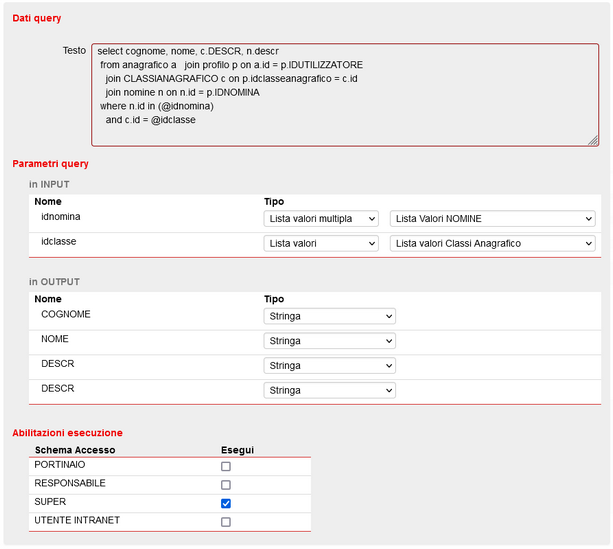This screenshot has width=613, height=549.
Task: Click the resize handle of the query textarea
Action: pyautogui.click(x=593, y=141)
